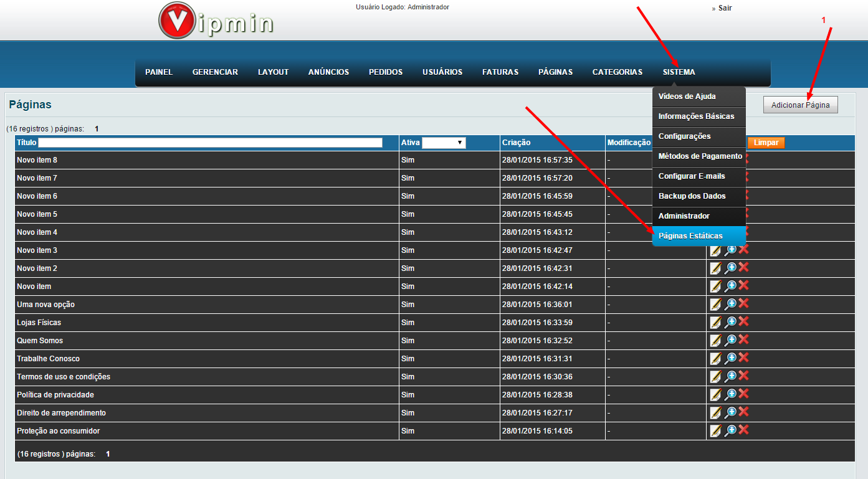
Task: Open the ANÚNCIOS menu
Action: pos(328,72)
